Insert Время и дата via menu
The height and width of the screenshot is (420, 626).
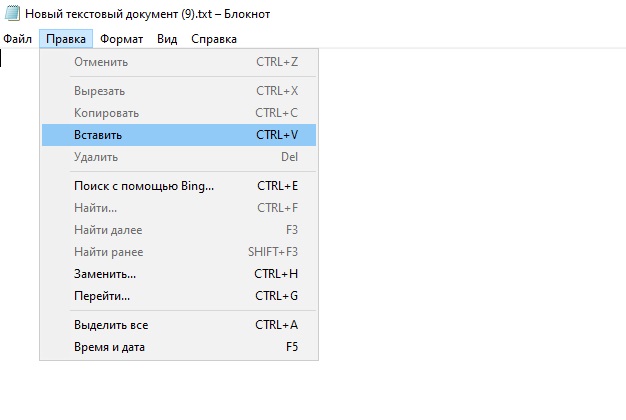coord(179,347)
